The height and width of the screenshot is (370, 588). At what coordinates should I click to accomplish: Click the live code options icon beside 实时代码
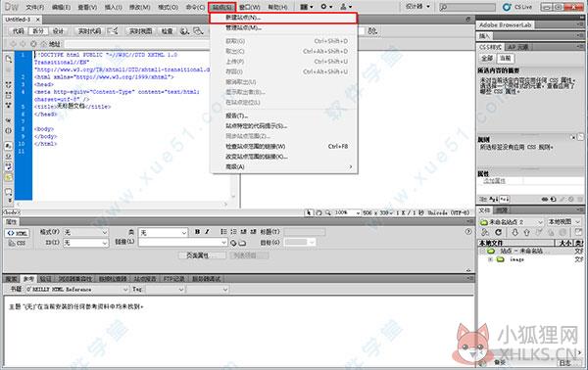point(113,31)
